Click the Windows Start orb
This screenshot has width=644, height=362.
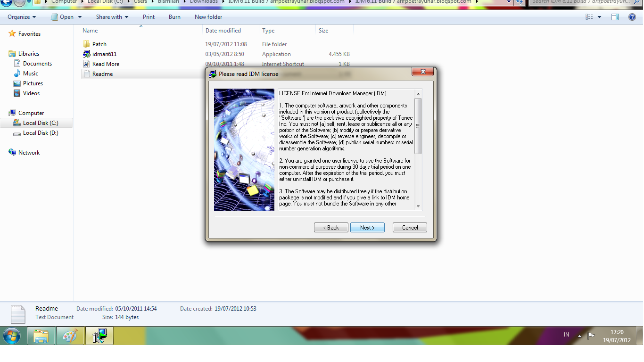point(13,335)
